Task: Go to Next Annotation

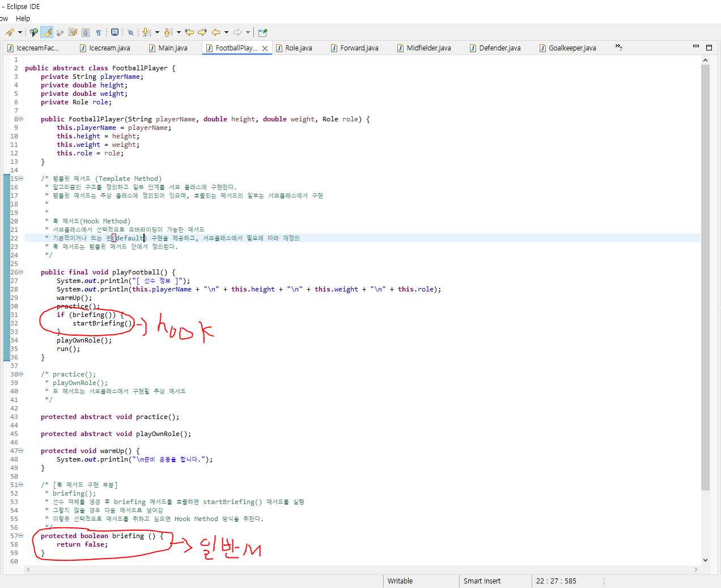Action: click(x=146, y=32)
